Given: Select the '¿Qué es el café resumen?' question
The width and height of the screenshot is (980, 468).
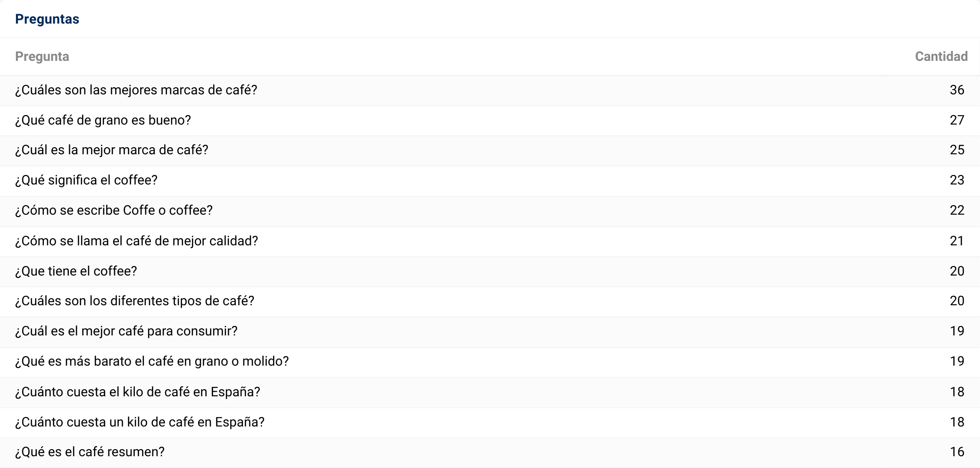Looking at the screenshot, I should tap(90, 452).
